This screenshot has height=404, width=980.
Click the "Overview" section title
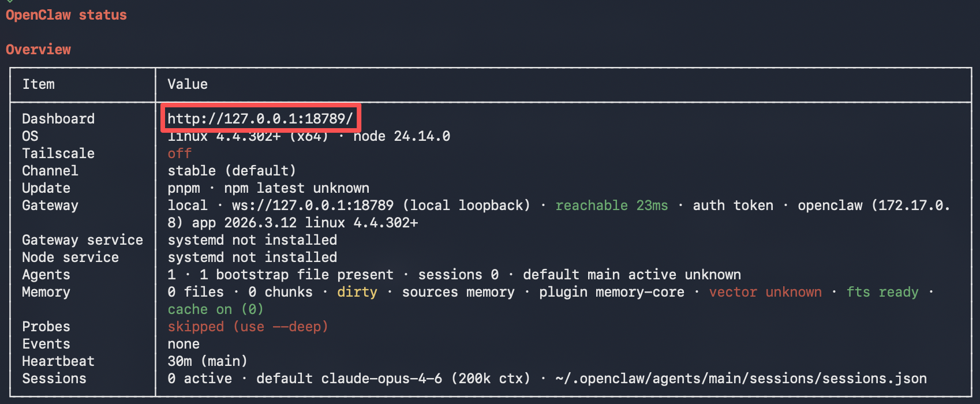(x=38, y=50)
